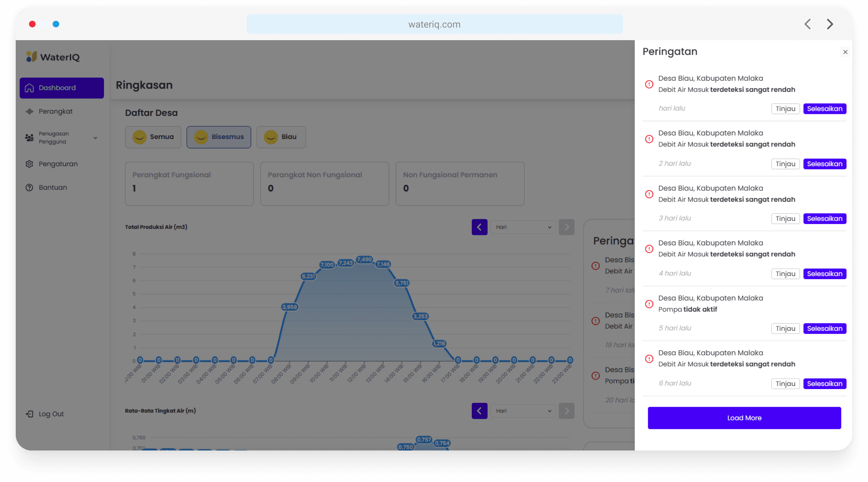Image resolution: width=868 pixels, height=482 pixels.
Task: Click browser forward arrow icon
Action: (x=830, y=24)
